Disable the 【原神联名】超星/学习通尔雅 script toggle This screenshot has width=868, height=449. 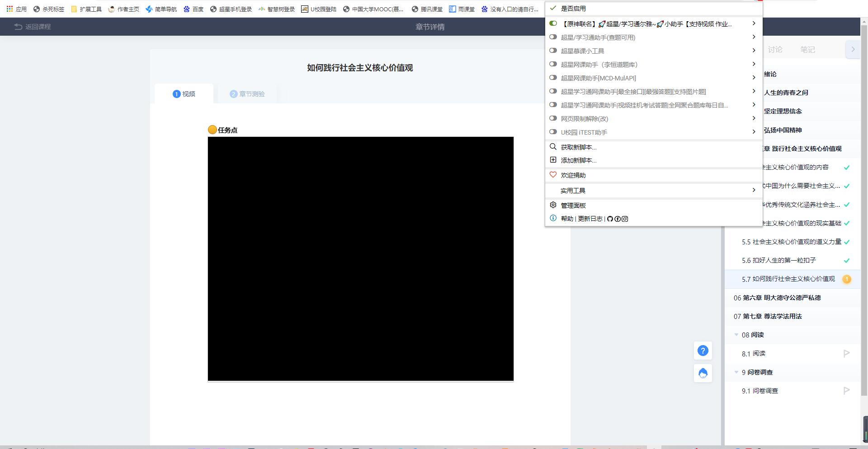click(553, 23)
